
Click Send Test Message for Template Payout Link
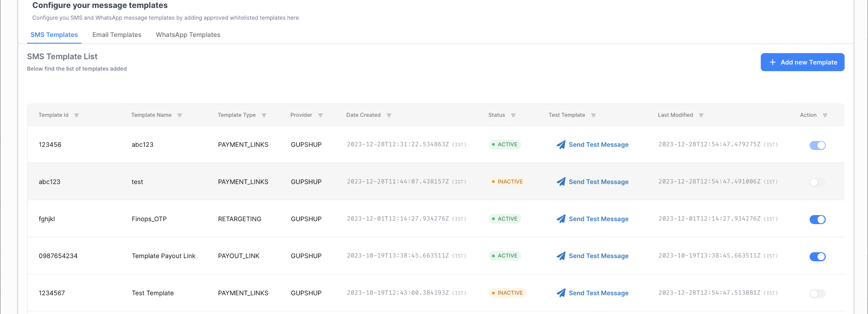(598, 256)
